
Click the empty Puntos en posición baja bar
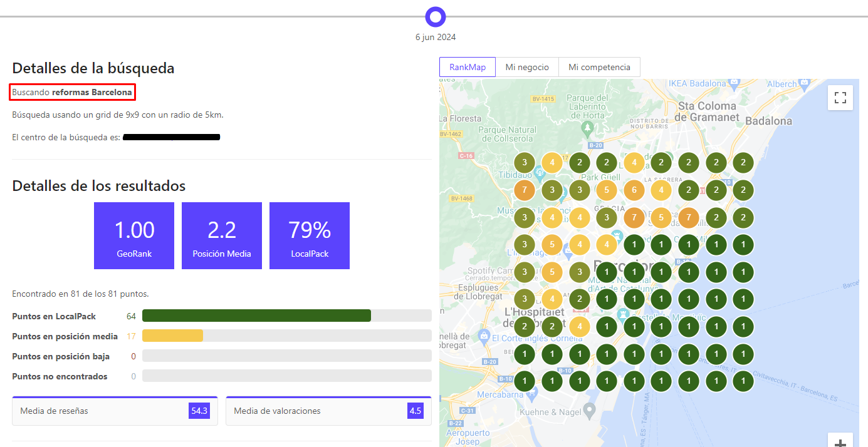pyautogui.click(x=287, y=356)
